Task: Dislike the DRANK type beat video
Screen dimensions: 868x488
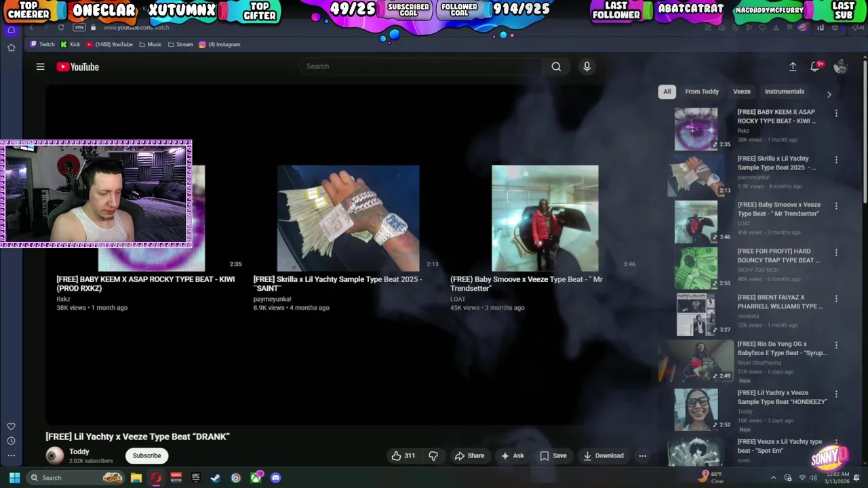Action: click(433, 455)
